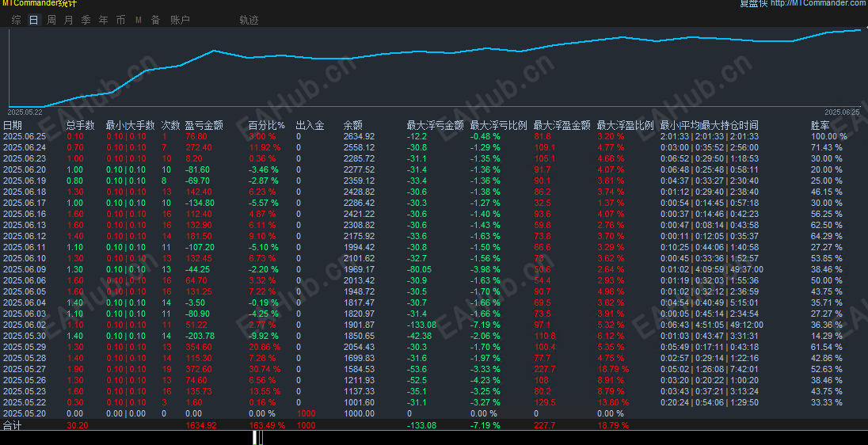This screenshot has height=445, width=868.
Task: Click the M tab
Action: point(139,20)
